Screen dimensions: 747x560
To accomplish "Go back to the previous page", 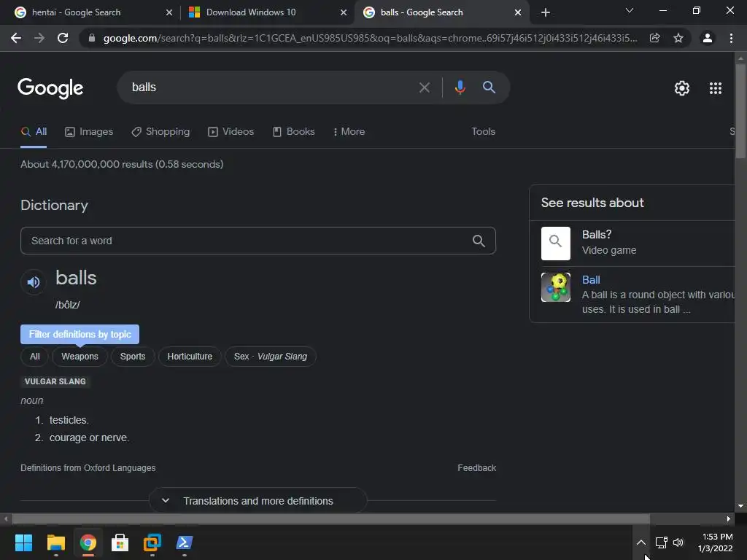I will click(16, 38).
